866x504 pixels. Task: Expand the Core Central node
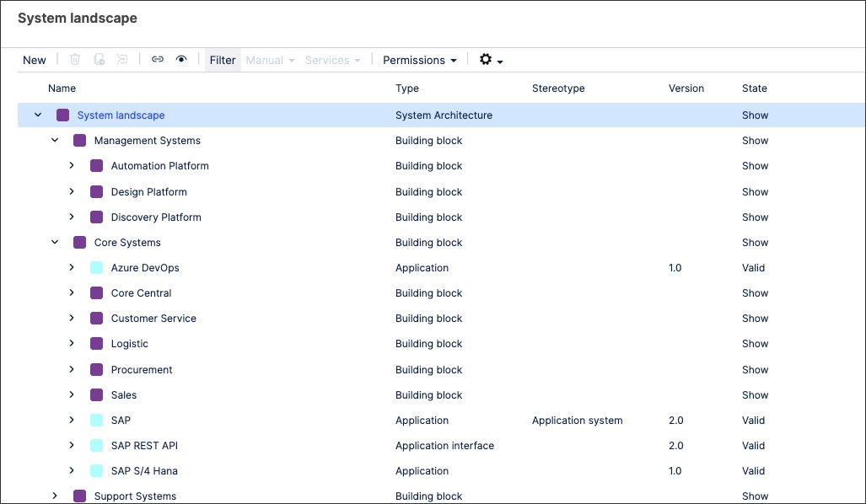72,293
